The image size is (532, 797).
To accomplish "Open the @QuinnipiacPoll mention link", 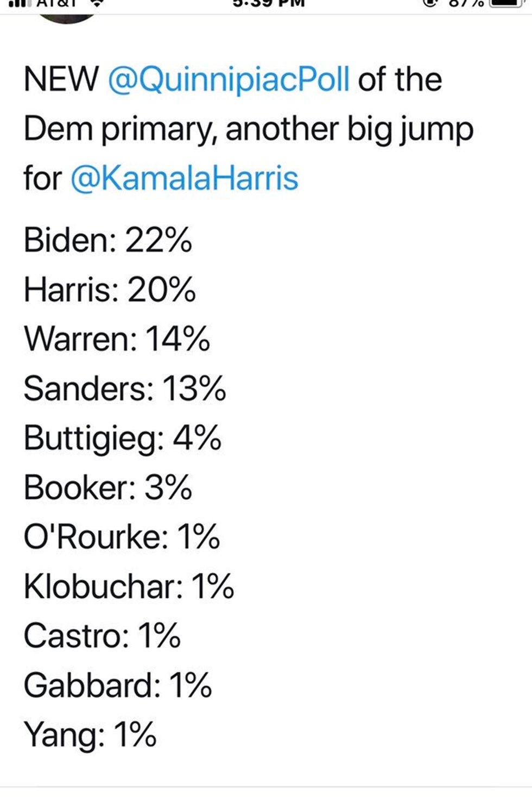I will pos(229,80).
